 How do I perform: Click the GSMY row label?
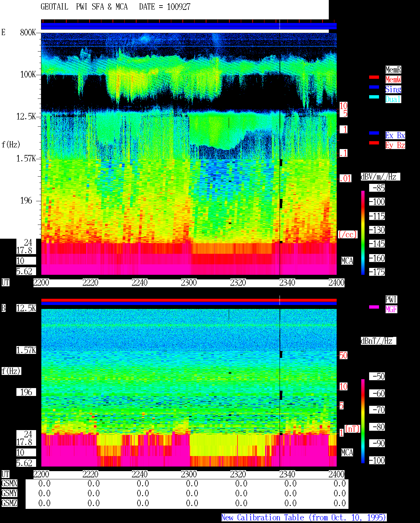point(9,493)
